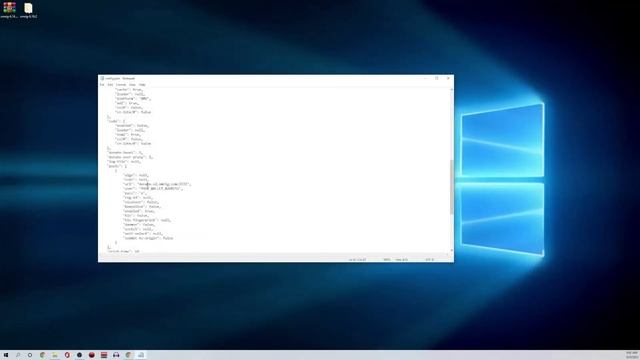The height and width of the screenshot is (360, 640).
Task: Open File Explorer from the taskbar
Action: [x=55, y=355]
